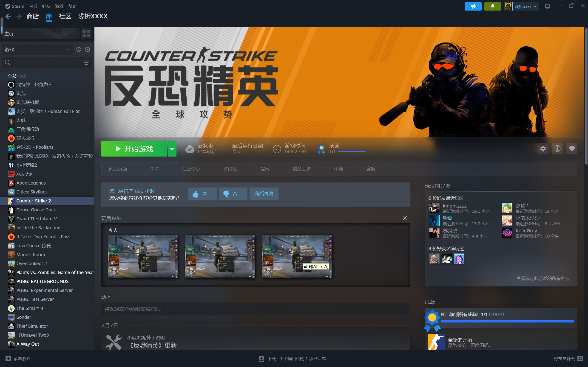Open the 浅析XXXX profile tab
588x367 pixels.
click(93, 16)
